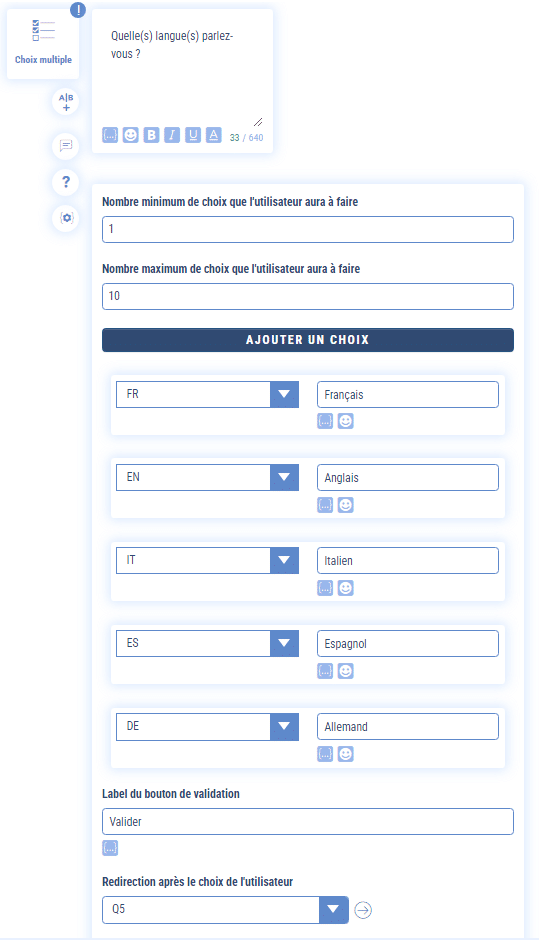
Task: Open the gear settings icon in sidebar
Action: coord(66,218)
